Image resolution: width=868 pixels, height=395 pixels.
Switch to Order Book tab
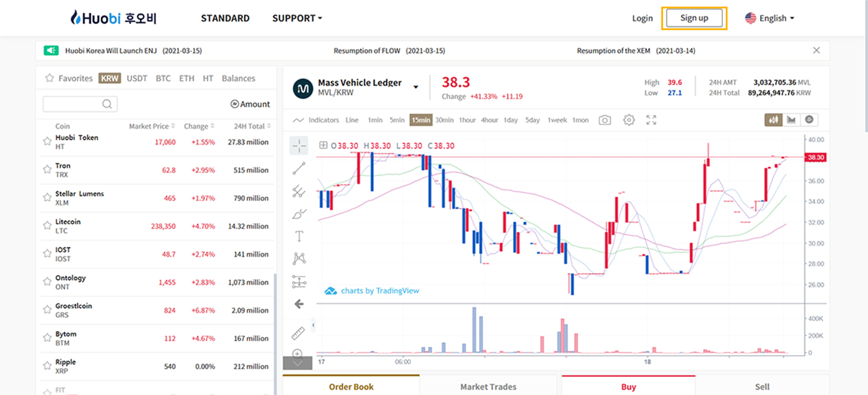coord(351,386)
